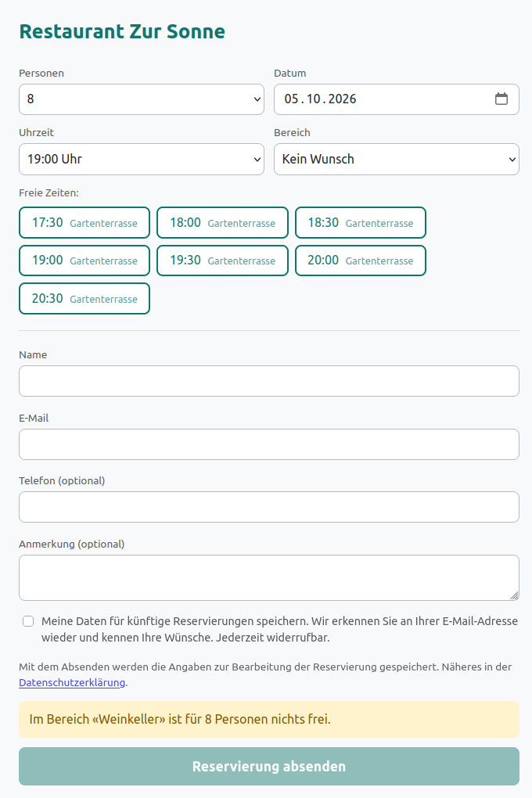Viewport: 532px width, 798px height.
Task: Pick the 18:30 Gartenterrasse time slot
Action: [361, 222]
